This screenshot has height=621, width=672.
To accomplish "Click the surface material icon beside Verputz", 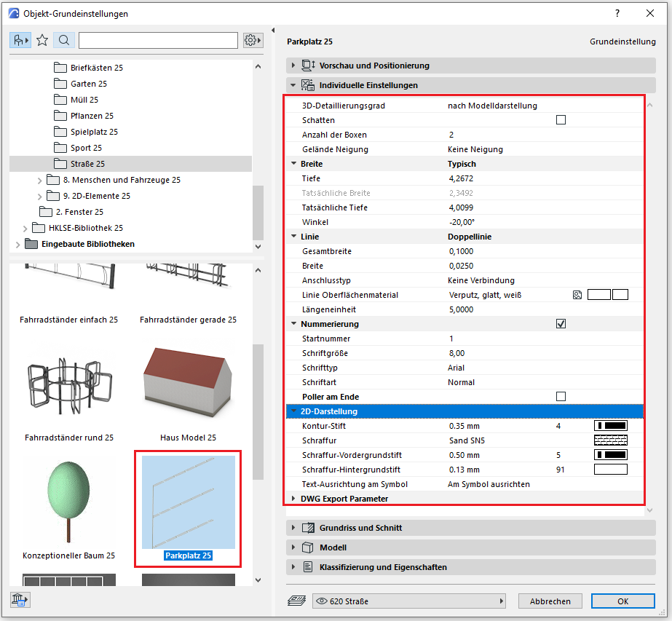I will 577,295.
